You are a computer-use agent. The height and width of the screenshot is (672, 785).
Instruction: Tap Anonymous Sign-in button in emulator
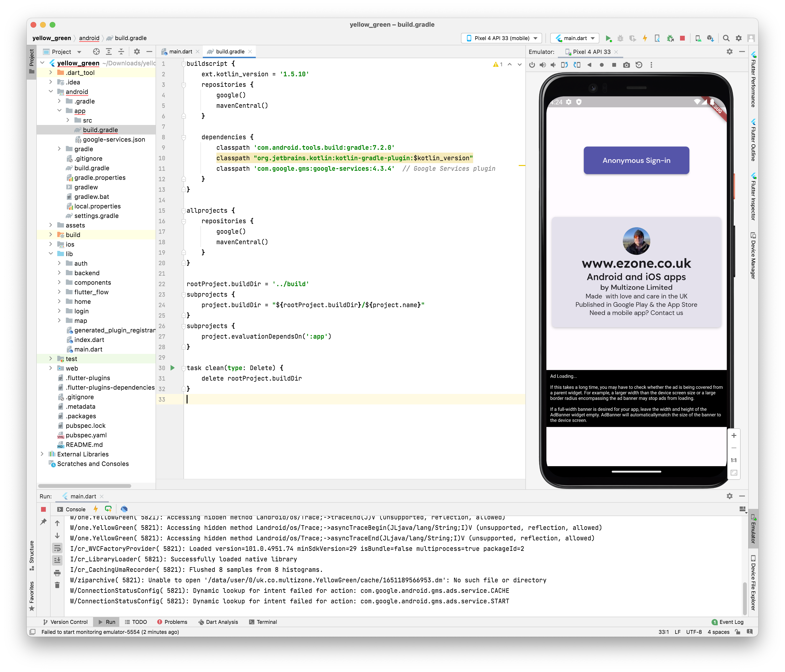click(636, 160)
